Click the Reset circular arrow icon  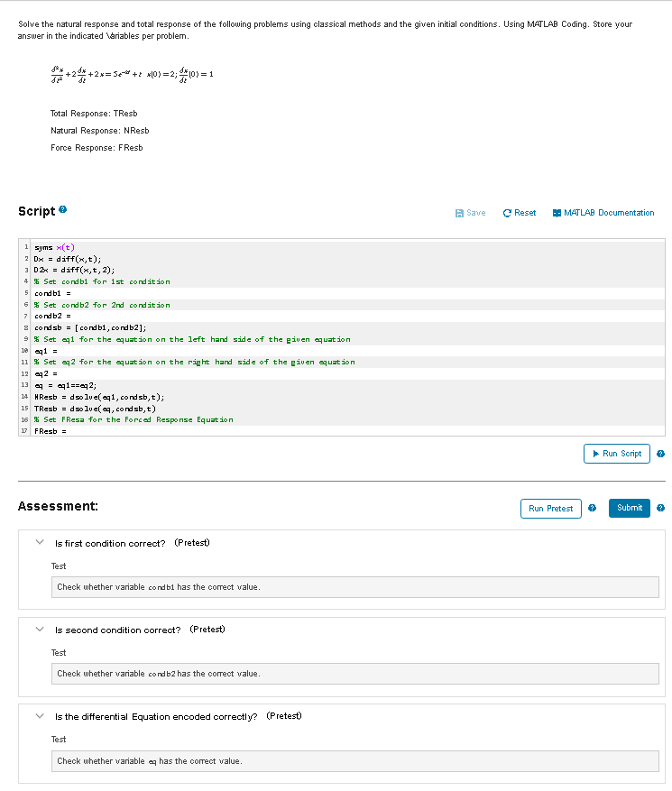pos(507,214)
